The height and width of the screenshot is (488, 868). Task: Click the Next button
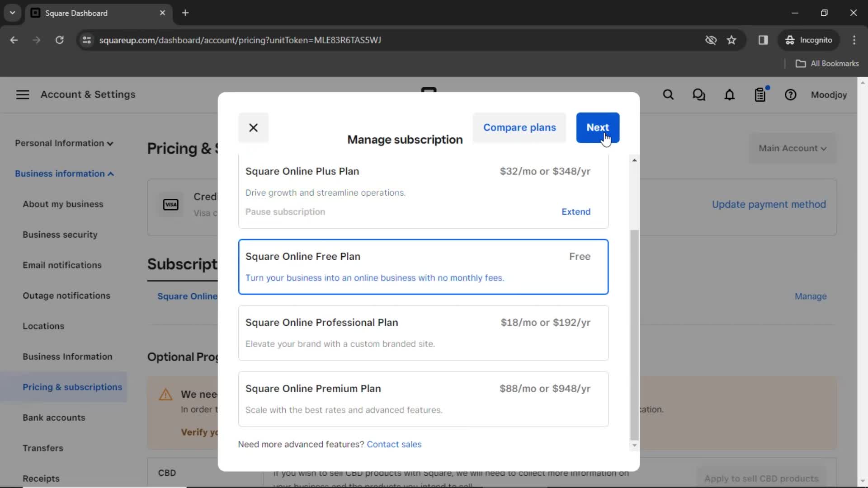point(598,128)
